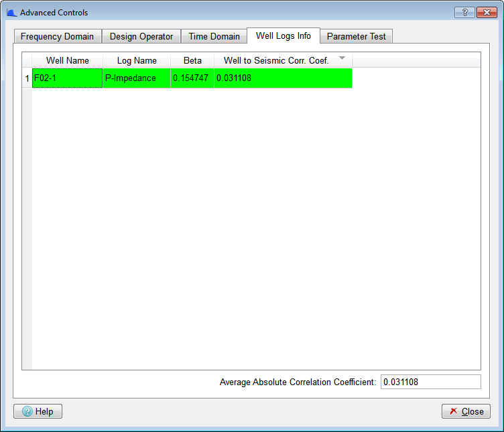Click the question mark title bar button
Screen dimensions: 504x432
point(464,13)
